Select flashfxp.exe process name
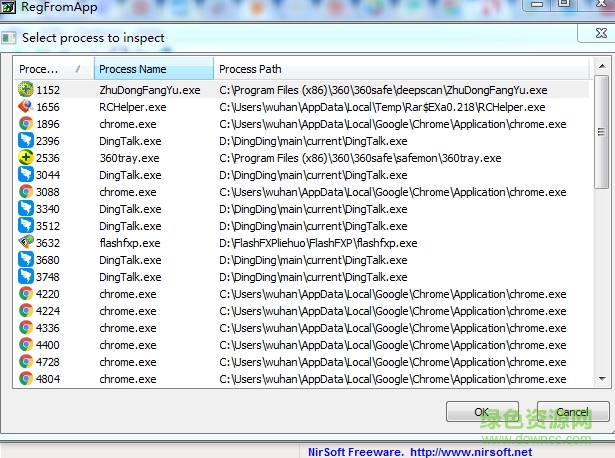The height and width of the screenshot is (458, 615). [x=130, y=243]
